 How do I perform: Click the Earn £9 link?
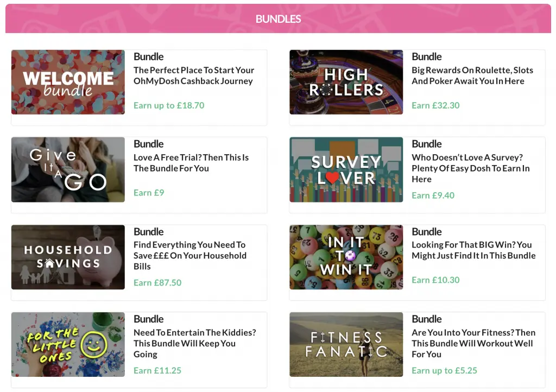coord(149,193)
